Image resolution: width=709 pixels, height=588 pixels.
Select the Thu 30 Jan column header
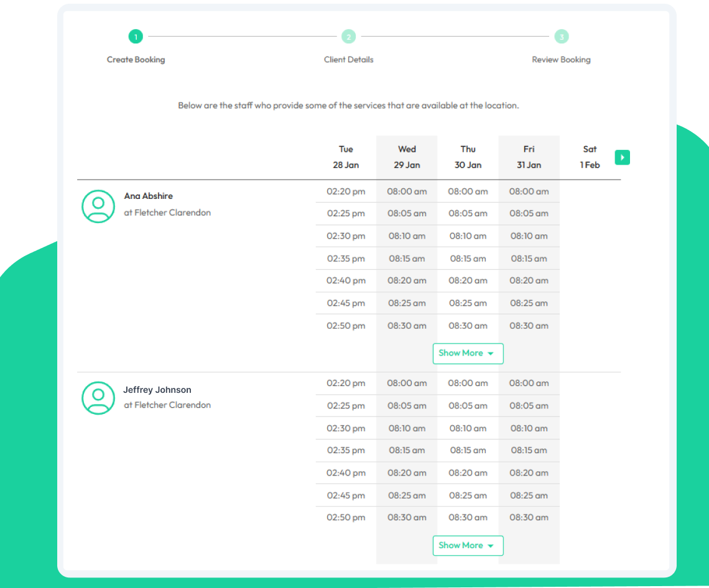click(468, 157)
